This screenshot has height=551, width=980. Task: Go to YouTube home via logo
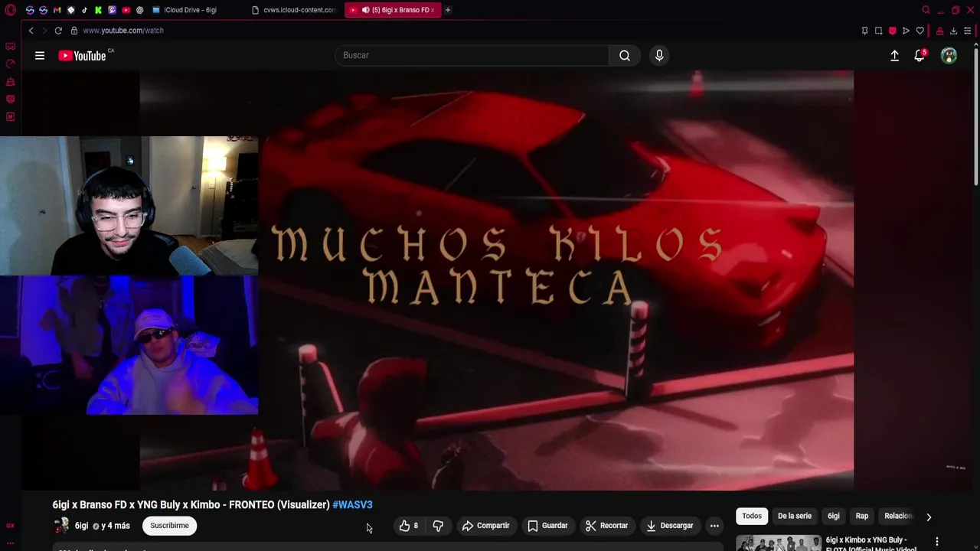pyautogui.click(x=83, y=55)
